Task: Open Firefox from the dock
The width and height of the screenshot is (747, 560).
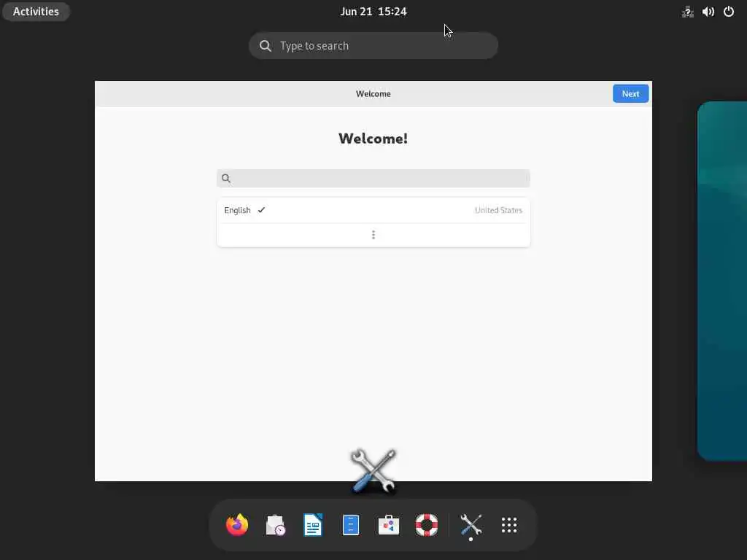Action: [237, 525]
